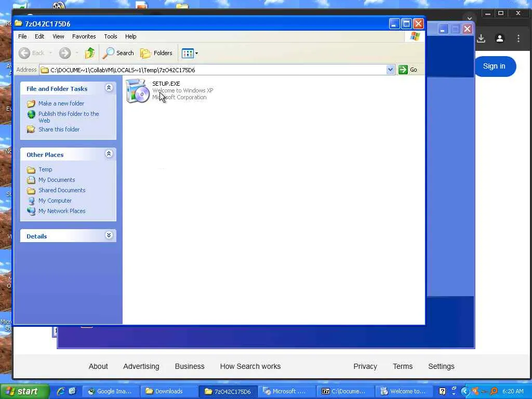The width and height of the screenshot is (532, 399).
Task: Launch Internet Explorer from Quick Launch
Action: click(61, 391)
